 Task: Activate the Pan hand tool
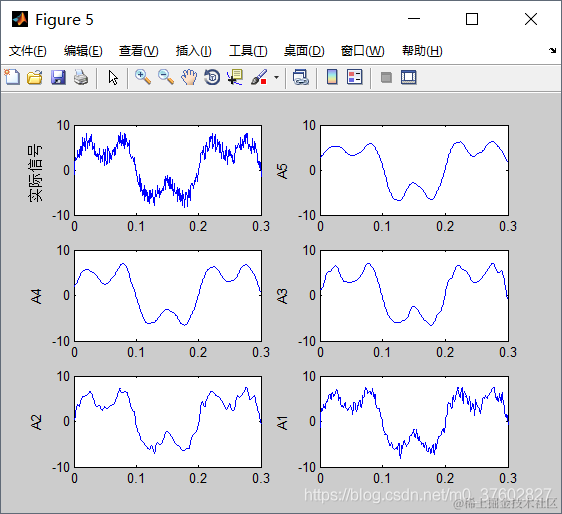(189, 77)
